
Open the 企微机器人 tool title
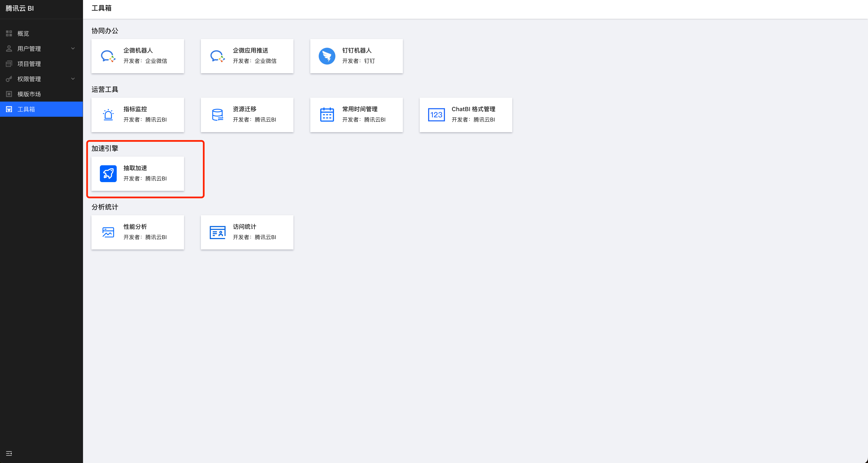(x=138, y=50)
